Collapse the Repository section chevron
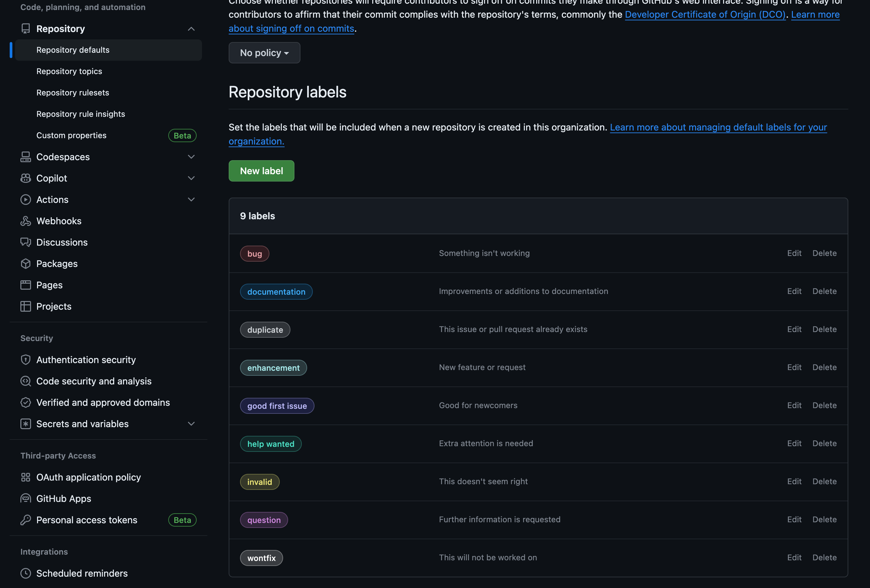 [x=191, y=29]
